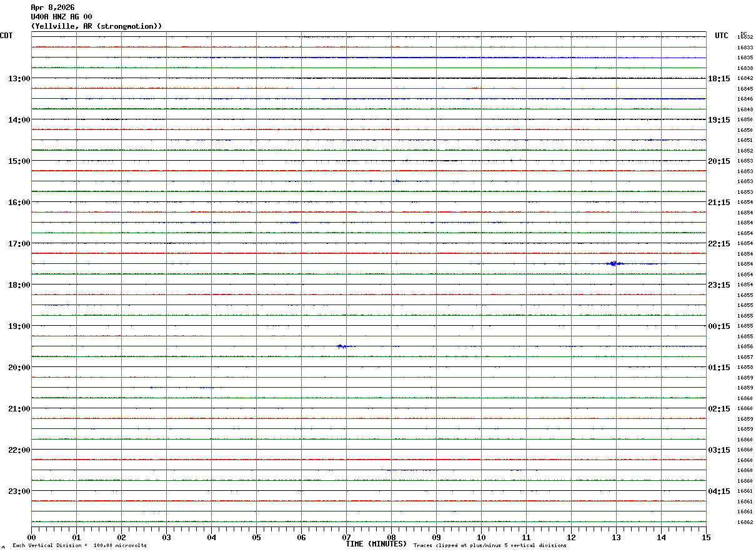Click the UTC timezone header
756x554 pixels.
(x=722, y=36)
